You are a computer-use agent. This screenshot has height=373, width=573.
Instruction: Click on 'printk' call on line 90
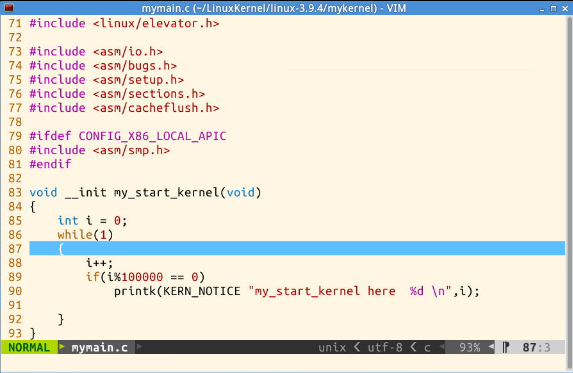point(135,291)
